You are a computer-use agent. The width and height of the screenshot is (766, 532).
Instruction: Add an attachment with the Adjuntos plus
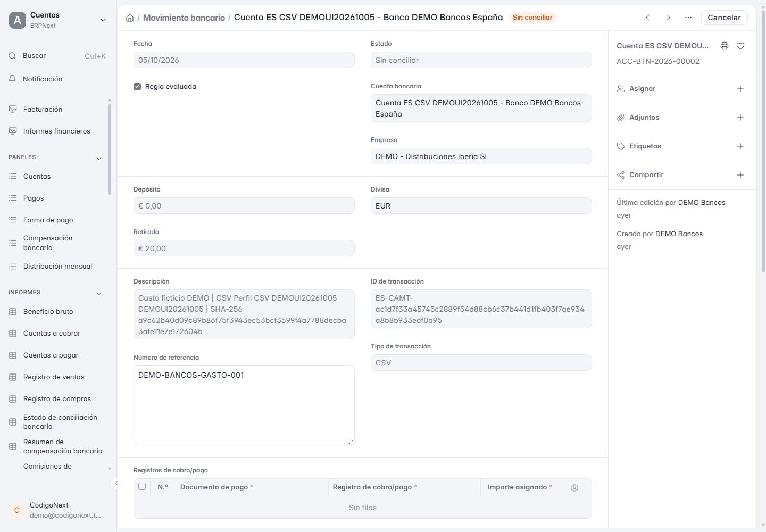tap(740, 118)
